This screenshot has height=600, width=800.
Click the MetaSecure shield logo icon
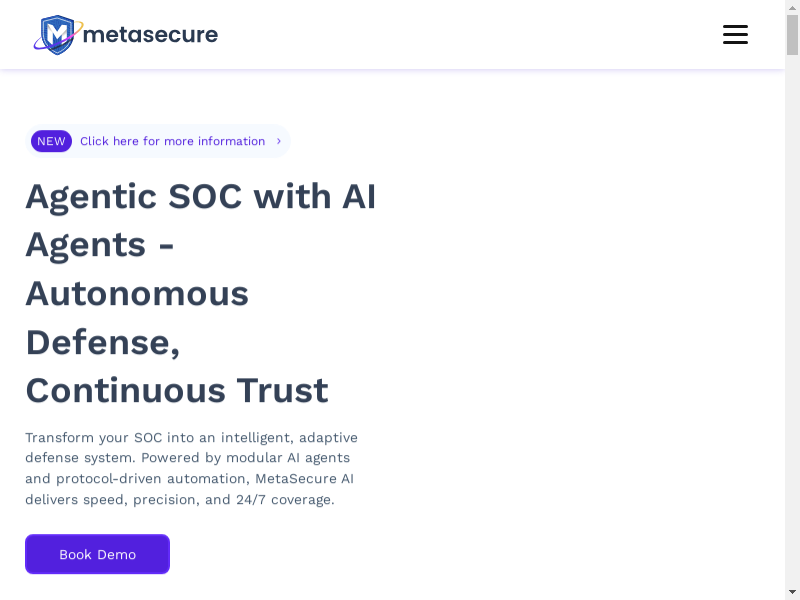56,35
